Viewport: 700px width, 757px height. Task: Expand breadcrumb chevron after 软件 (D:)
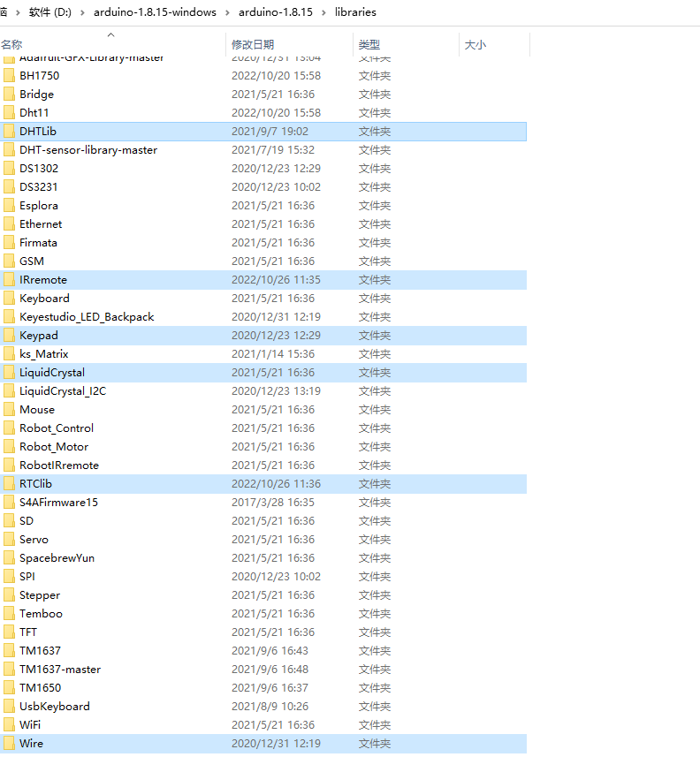click(82, 12)
